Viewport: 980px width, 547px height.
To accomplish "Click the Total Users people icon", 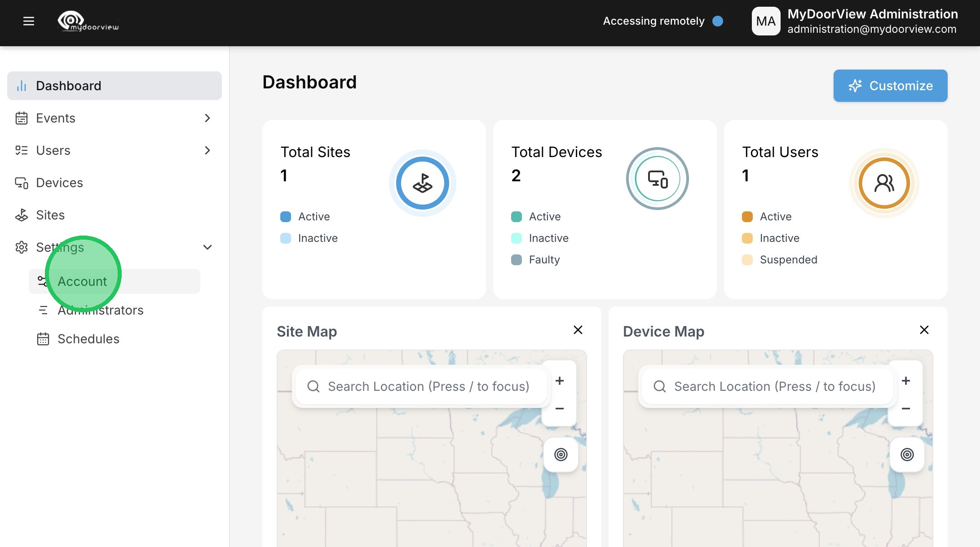I will click(x=884, y=183).
